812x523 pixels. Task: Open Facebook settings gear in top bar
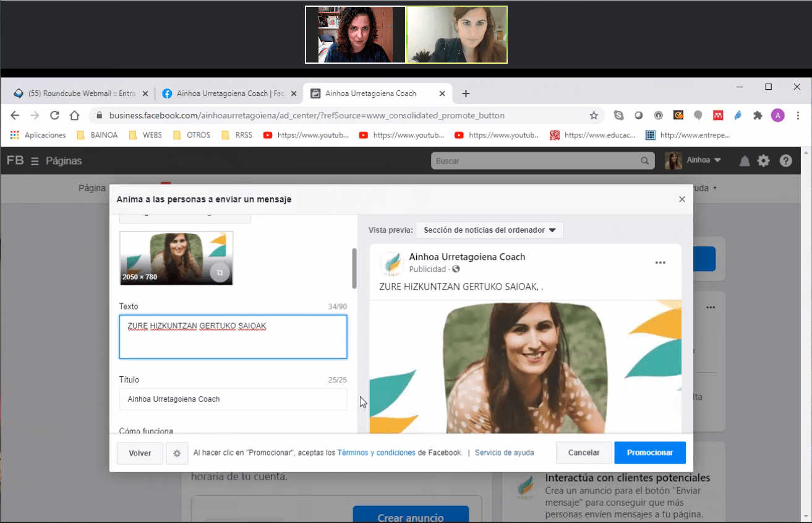pyautogui.click(x=764, y=161)
